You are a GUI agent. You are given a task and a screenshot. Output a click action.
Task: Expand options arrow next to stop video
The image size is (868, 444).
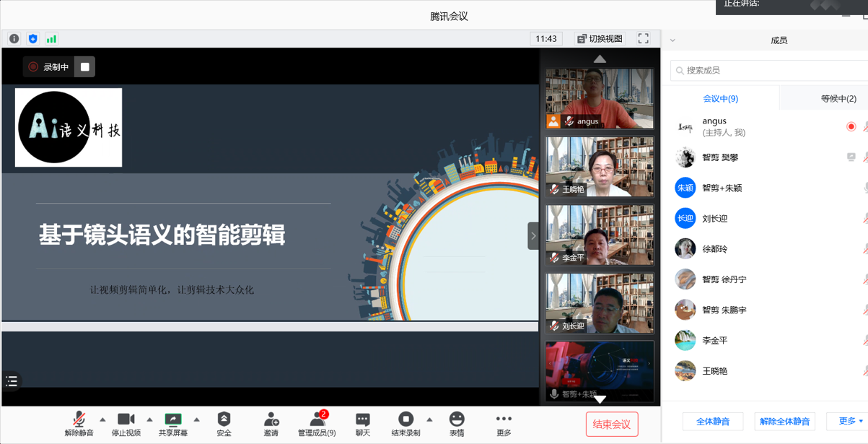pos(149,419)
